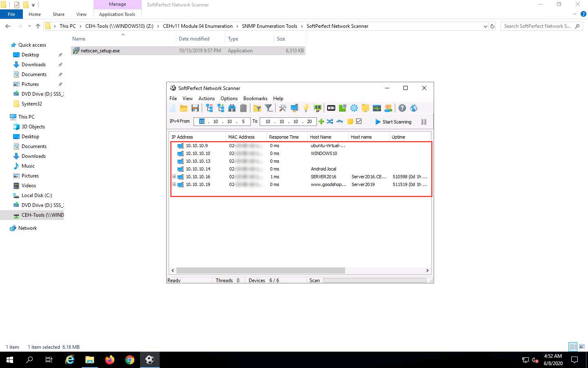
Task: Switch to Explorer's Share ribbon tab
Action: point(58,14)
